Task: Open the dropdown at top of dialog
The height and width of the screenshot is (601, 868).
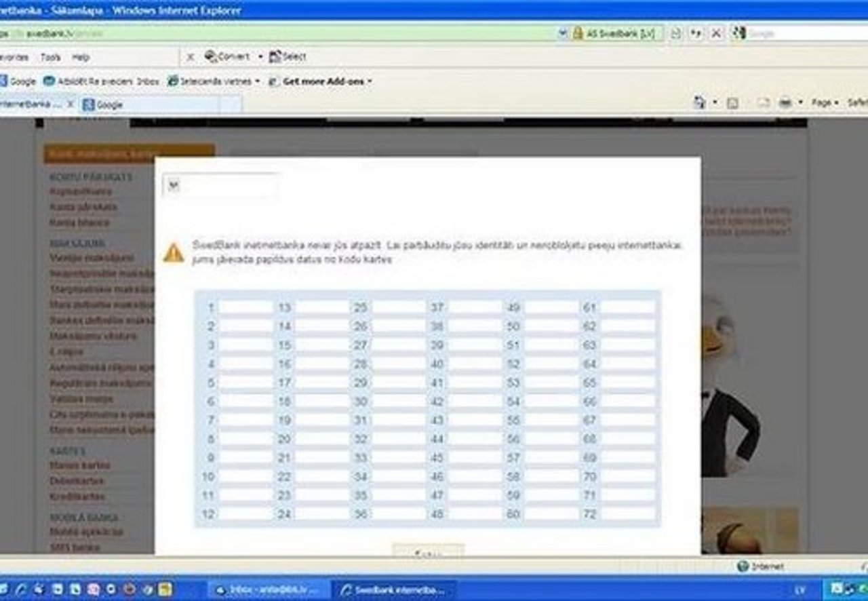Action: click(173, 185)
